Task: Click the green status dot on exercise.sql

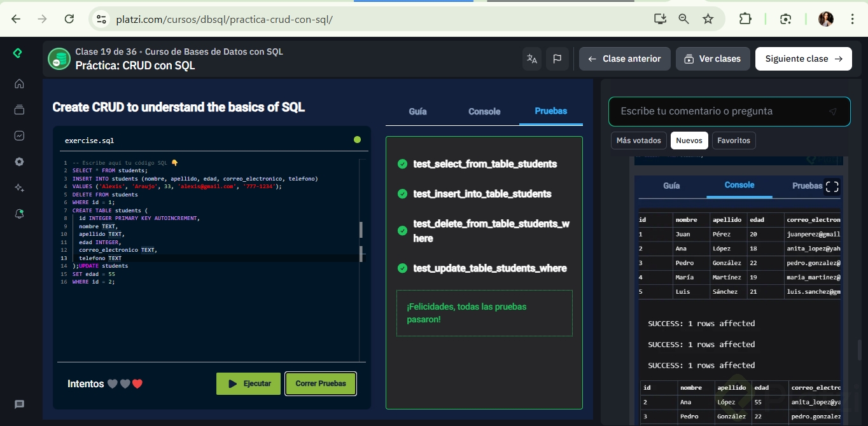Action: pyautogui.click(x=357, y=140)
